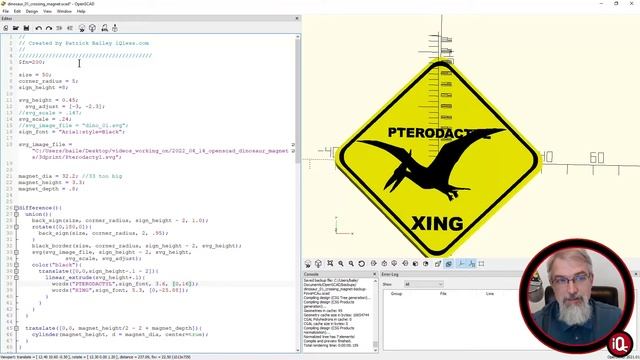This screenshot has height=360, width=640.
Task: Unindent the selected code
Action: pos(59,28)
